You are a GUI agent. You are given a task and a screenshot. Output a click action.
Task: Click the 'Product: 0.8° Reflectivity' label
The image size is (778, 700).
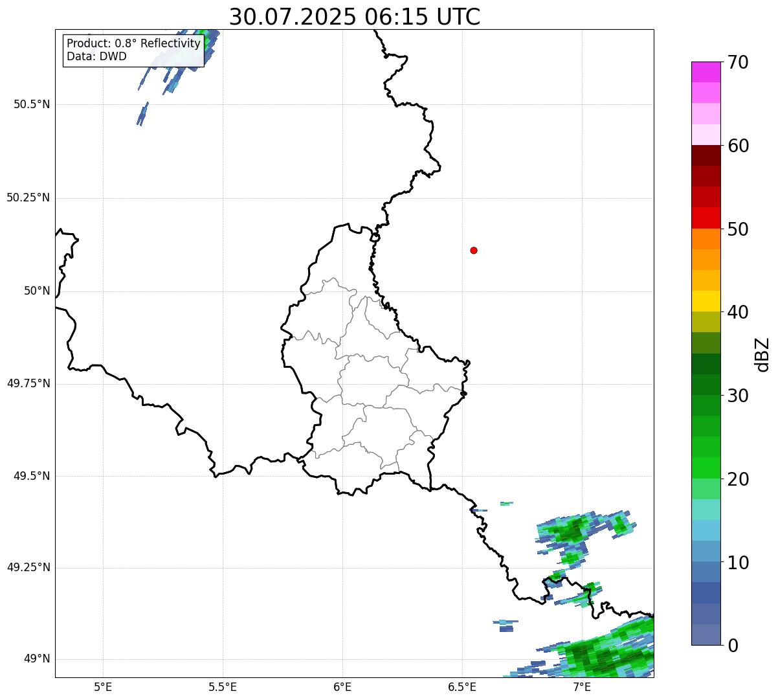134,43
